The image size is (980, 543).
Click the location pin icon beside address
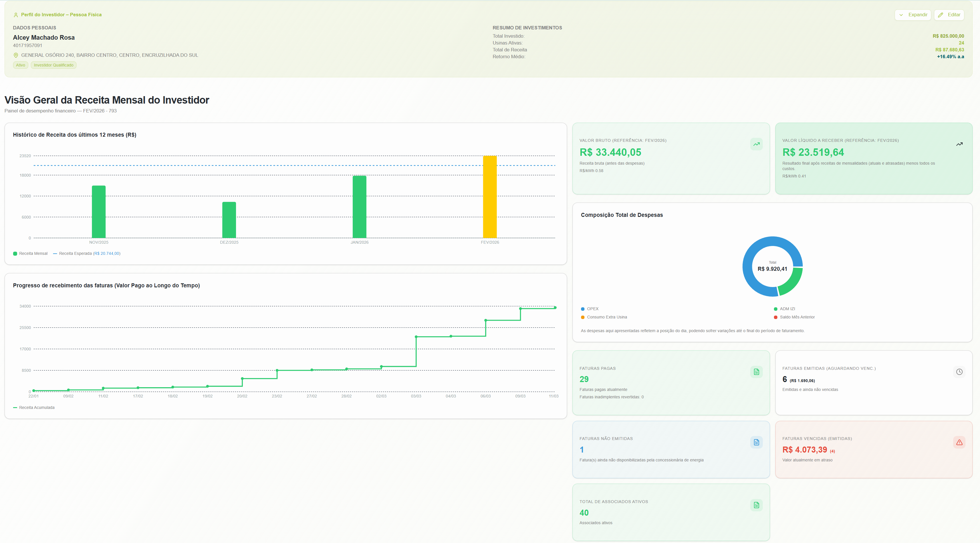coord(16,55)
